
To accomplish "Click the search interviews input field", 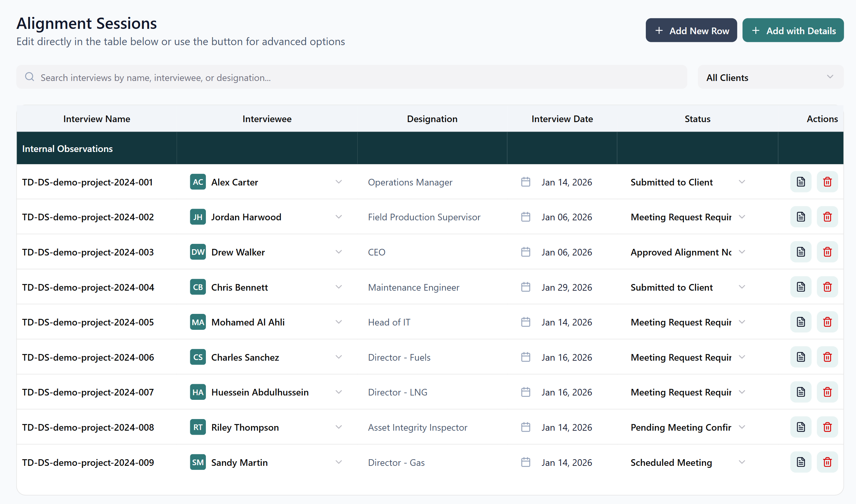I will pyautogui.click(x=352, y=77).
